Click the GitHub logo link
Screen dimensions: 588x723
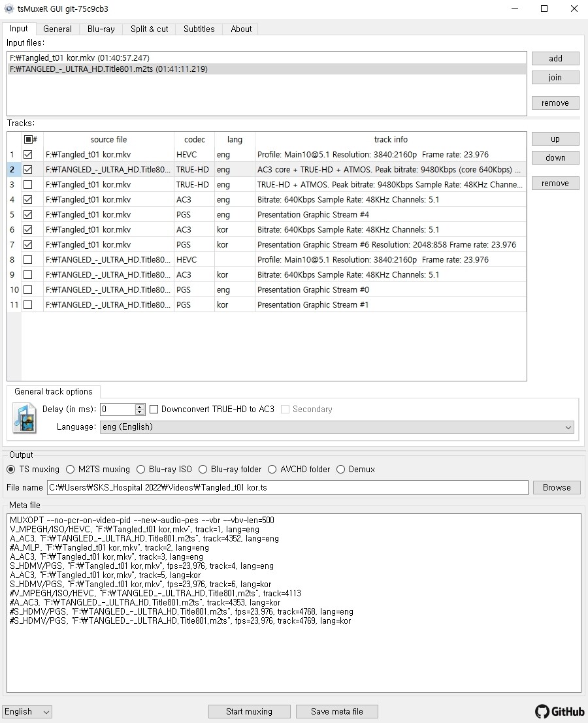559,711
